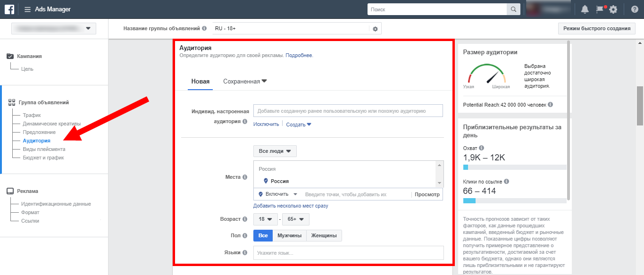The height and width of the screenshot is (275, 644).
Task: Open the notifications bell
Action: [585, 9]
